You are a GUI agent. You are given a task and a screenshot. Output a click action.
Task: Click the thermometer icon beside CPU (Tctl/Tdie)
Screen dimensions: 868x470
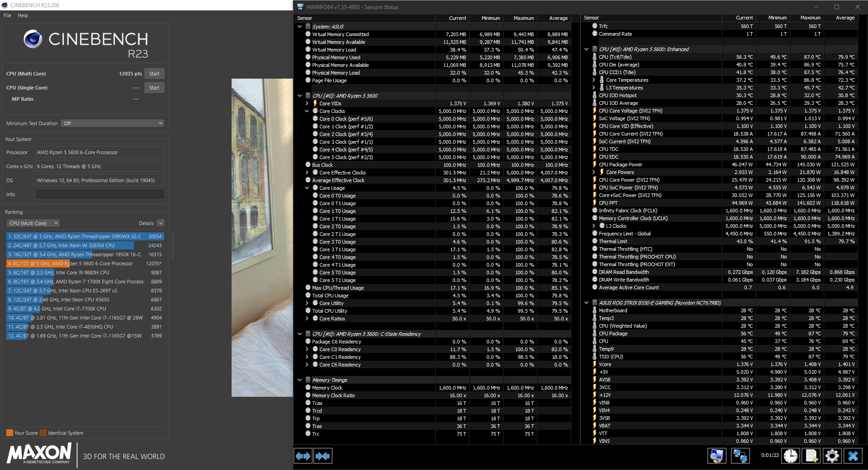[x=594, y=57]
